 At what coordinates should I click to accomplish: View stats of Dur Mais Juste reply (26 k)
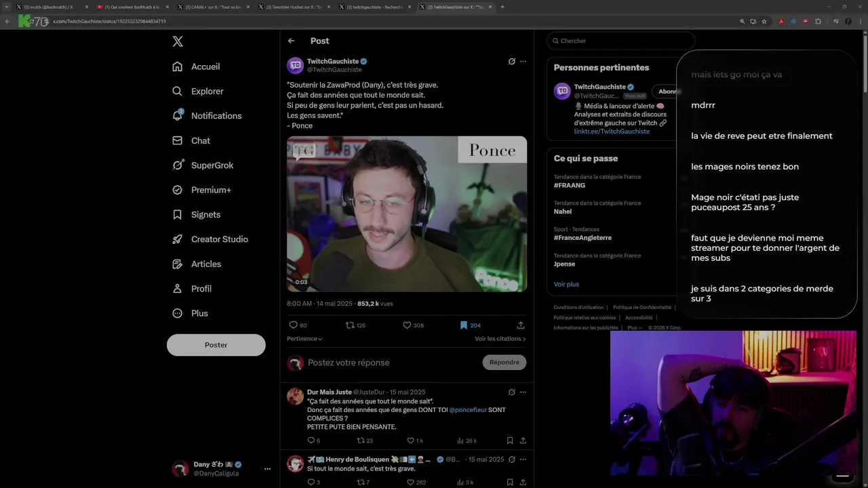tap(467, 441)
